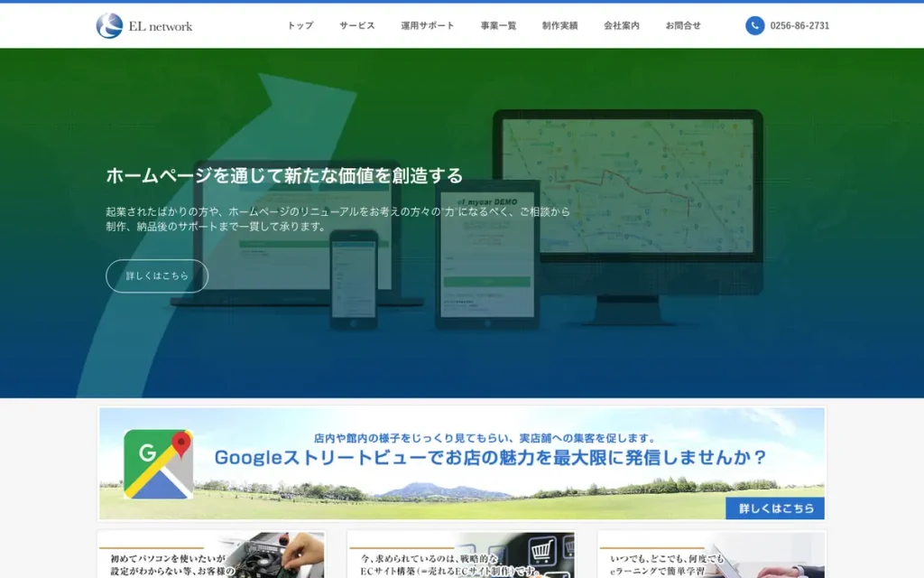
Task: Open the EC site card ECサイト構築
Action: 461,555
